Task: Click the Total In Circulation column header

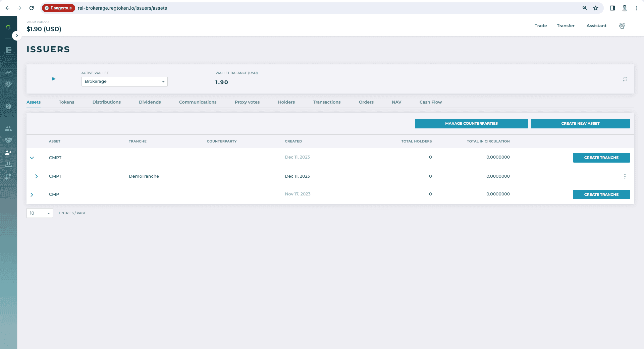Action: point(488,141)
